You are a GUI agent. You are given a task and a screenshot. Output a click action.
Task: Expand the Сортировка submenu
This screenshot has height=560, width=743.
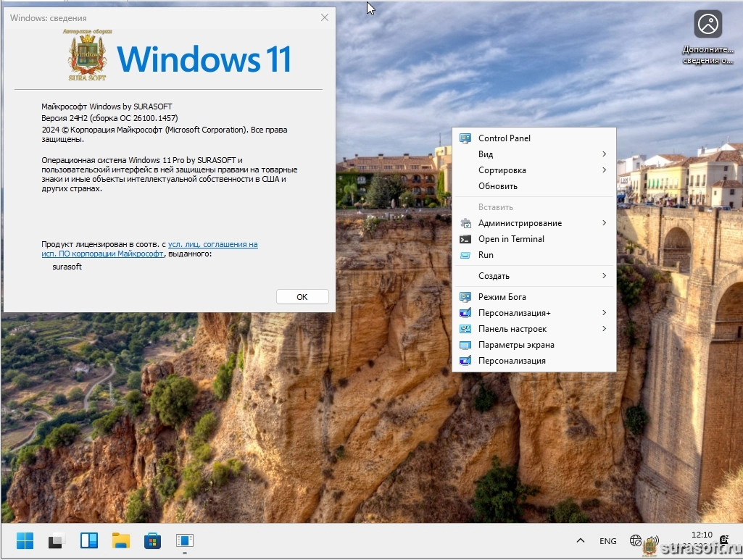coord(534,170)
